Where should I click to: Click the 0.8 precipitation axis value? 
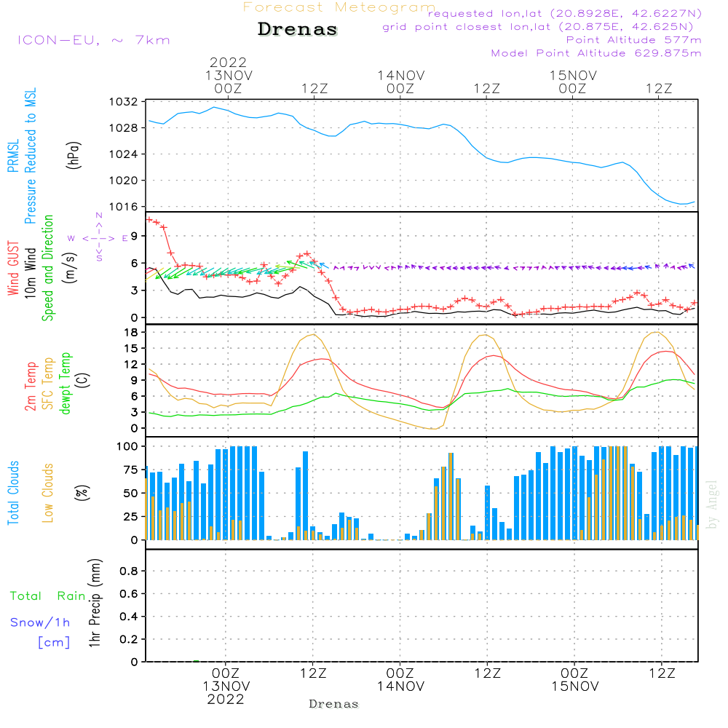point(129,571)
